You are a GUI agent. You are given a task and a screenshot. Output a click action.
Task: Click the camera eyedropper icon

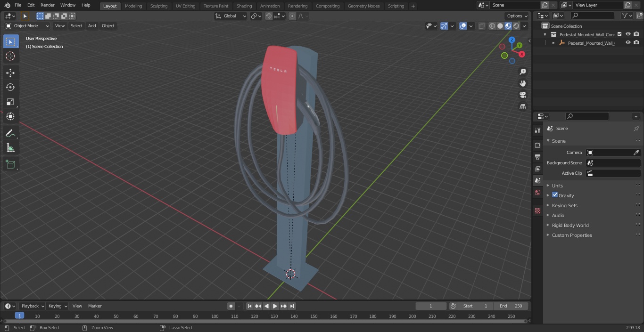(636, 153)
